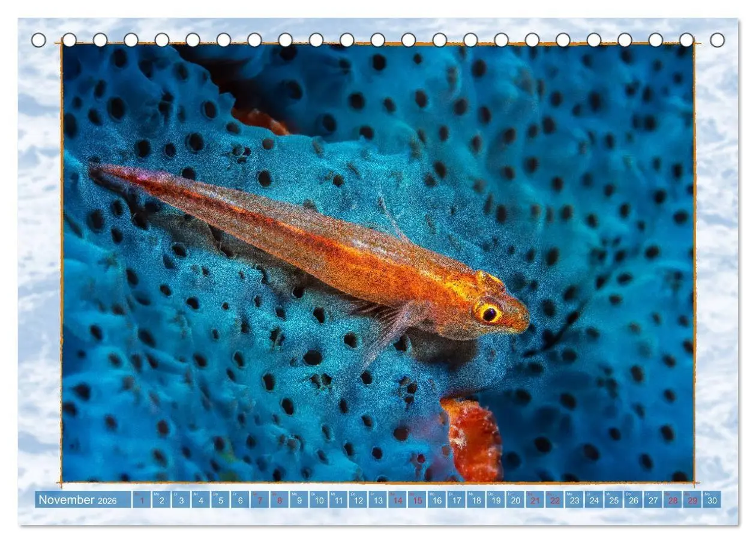Select day 1 in the calendar strip
756x543 pixels.
coord(142,500)
